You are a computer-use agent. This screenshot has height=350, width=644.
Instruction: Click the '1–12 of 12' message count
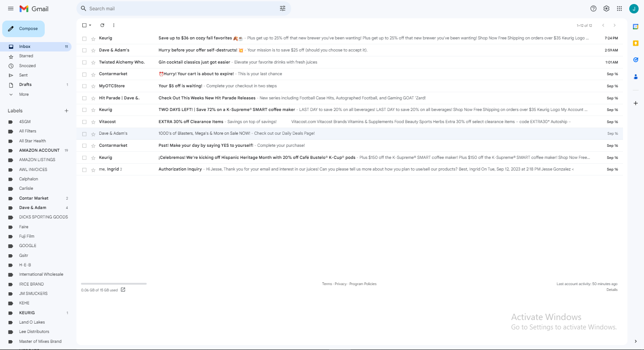[x=584, y=26]
